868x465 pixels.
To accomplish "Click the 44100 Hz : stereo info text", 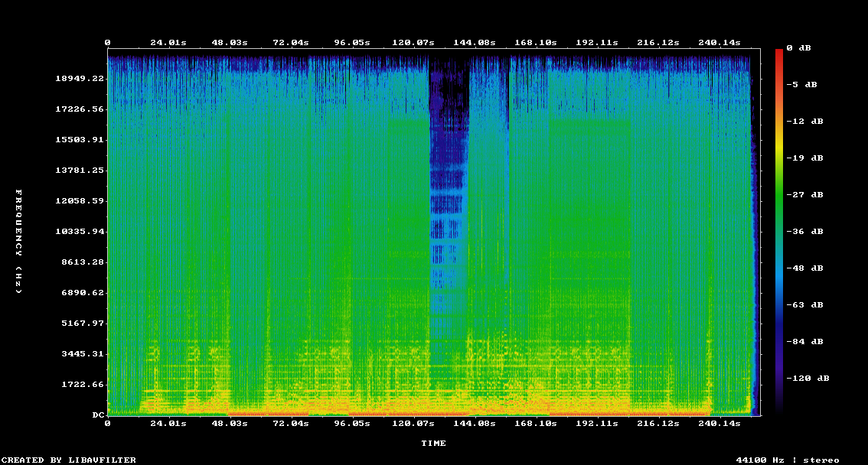I will point(788,460).
